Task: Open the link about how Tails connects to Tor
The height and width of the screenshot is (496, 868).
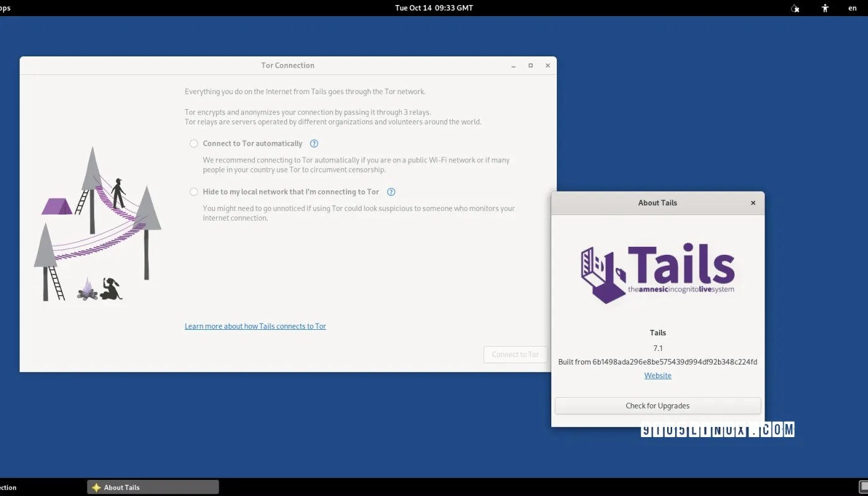Action: click(x=255, y=325)
